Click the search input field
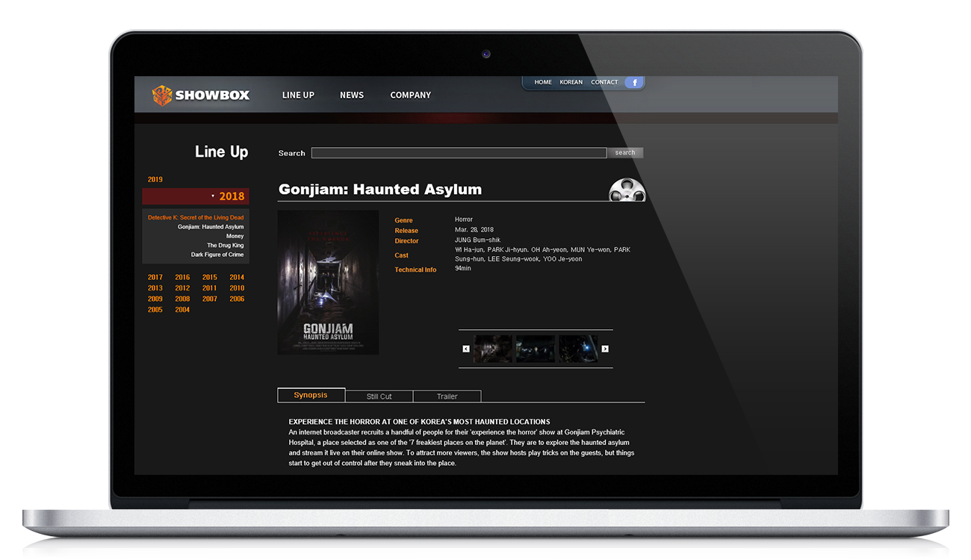971x560 pixels. point(459,152)
